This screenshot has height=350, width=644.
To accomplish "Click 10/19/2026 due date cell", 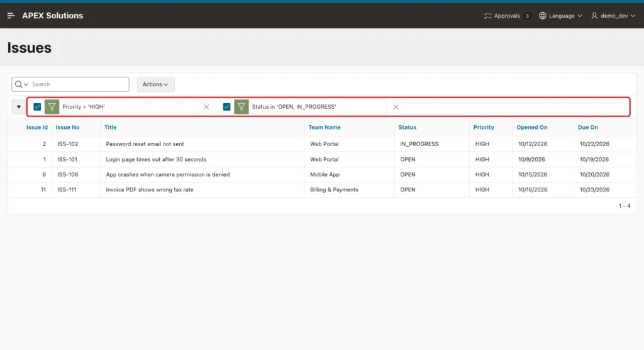I will [594, 159].
